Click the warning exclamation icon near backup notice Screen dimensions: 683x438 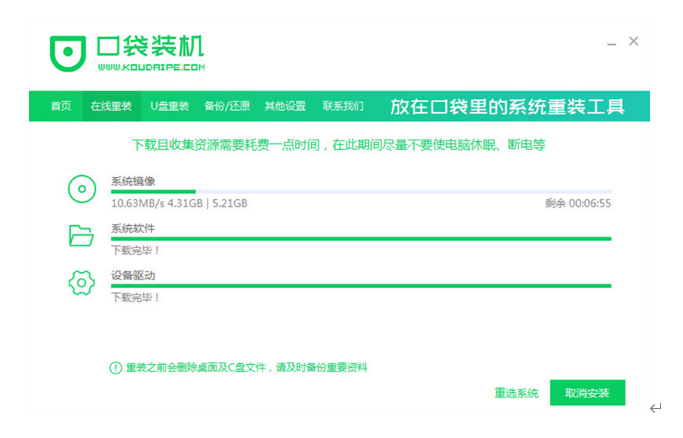(x=115, y=368)
